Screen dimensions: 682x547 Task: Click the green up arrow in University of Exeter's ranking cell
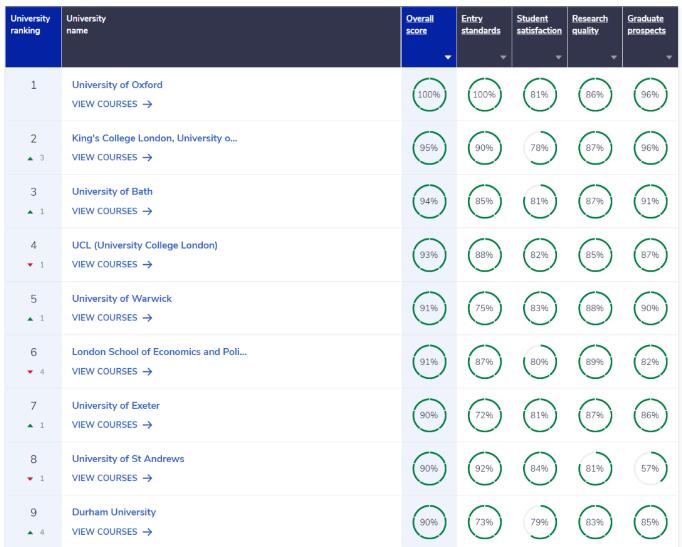click(30, 426)
